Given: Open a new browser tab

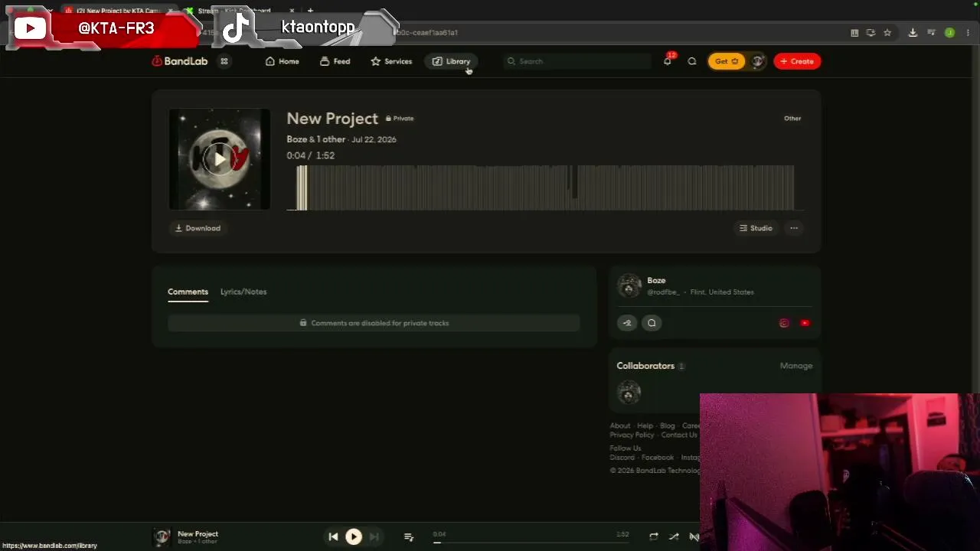Looking at the screenshot, I should (310, 11).
